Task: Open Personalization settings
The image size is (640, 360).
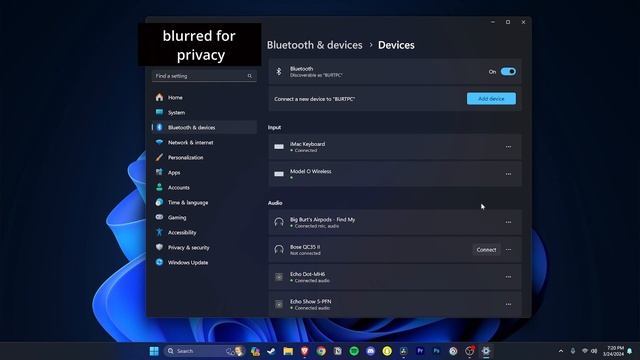Action: pos(204,158)
